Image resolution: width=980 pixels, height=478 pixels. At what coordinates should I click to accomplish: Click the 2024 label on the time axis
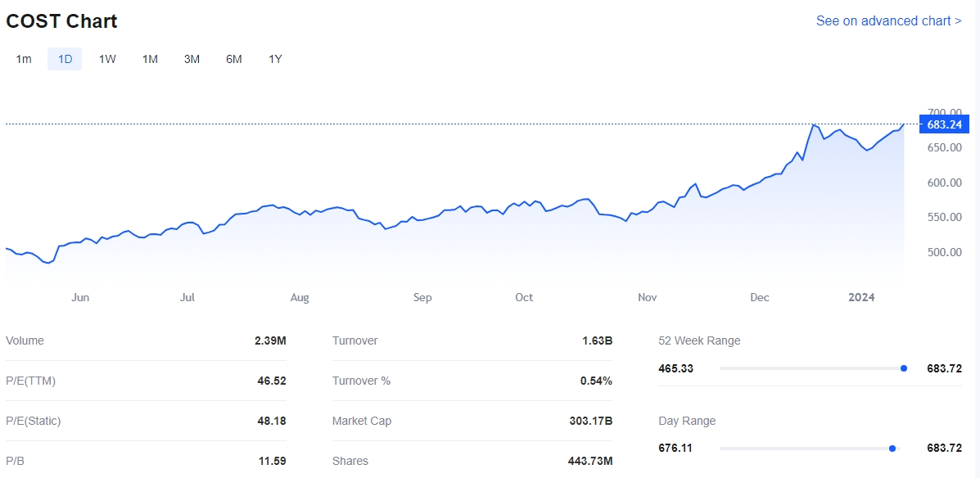click(861, 297)
